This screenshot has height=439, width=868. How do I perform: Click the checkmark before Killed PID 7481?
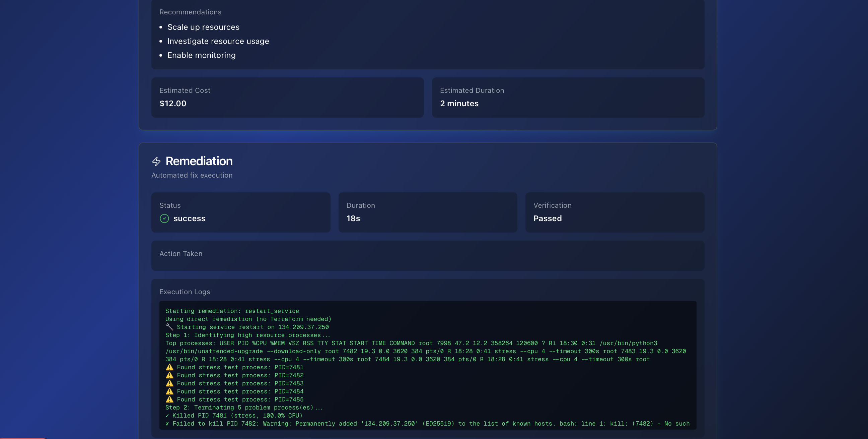tap(167, 416)
